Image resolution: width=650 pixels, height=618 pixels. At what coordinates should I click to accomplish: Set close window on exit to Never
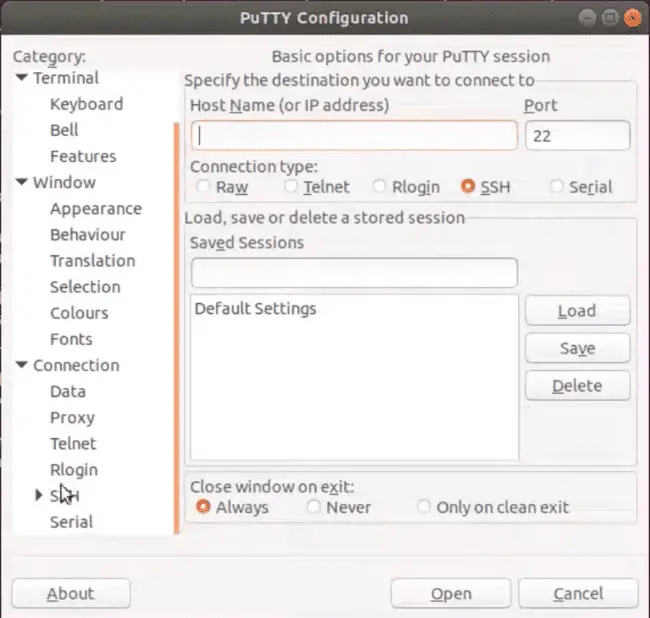(x=313, y=507)
